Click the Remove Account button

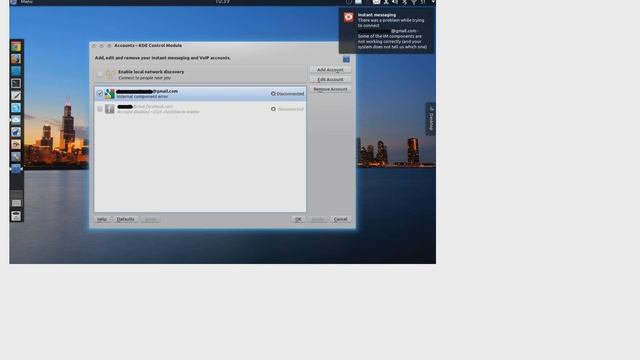click(x=330, y=89)
